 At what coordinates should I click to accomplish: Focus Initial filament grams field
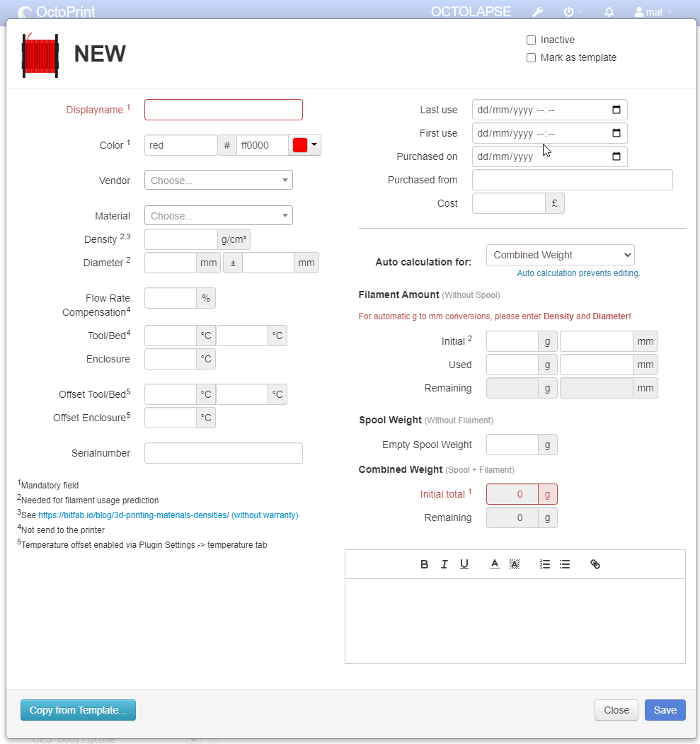point(512,341)
